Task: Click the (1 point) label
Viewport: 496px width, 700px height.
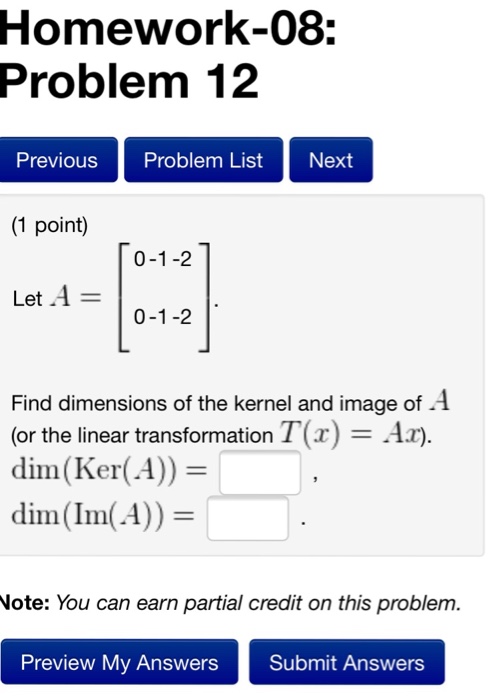Action: tap(50, 225)
